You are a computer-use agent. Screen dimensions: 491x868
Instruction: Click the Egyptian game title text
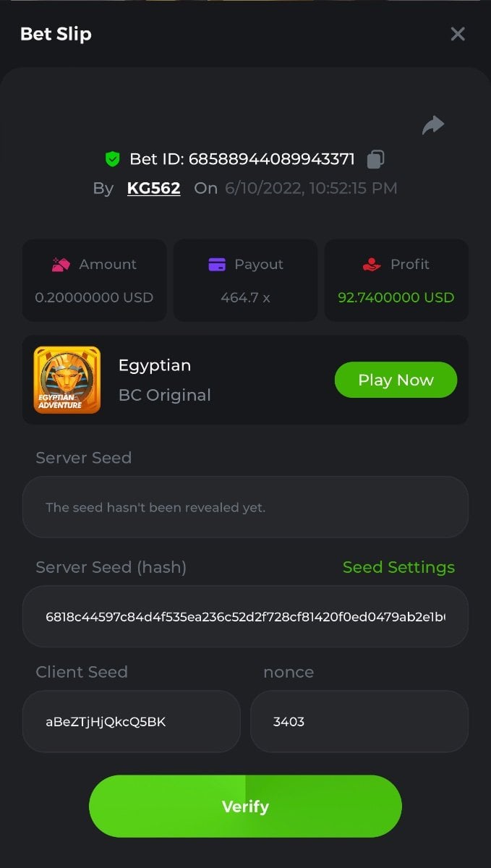tap(155, 365)
